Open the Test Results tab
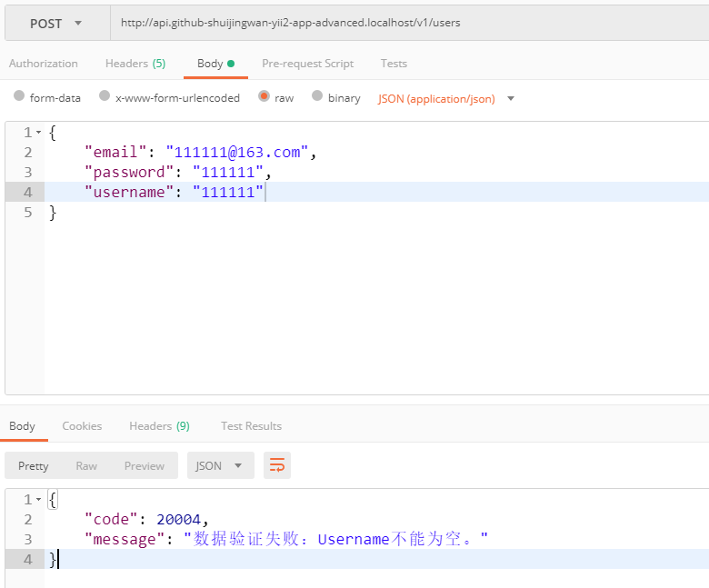709x588 pixels. click(251, 425)
